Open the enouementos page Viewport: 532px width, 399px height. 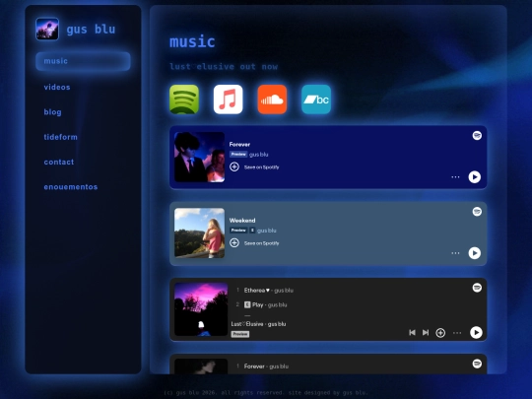[x=71, y=187]
